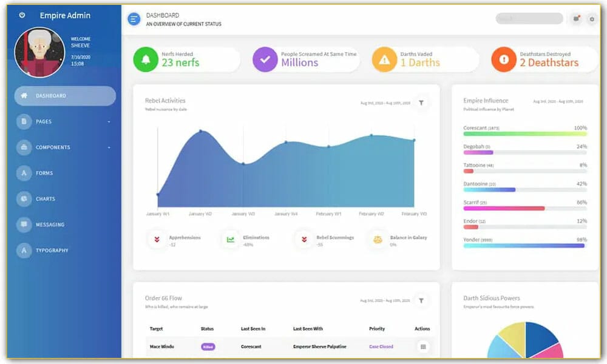Viewport: 607px width, 364px height.
Task: Go to Charts in the sidebar
Action: pyautogui.click(x=45, y=199)
